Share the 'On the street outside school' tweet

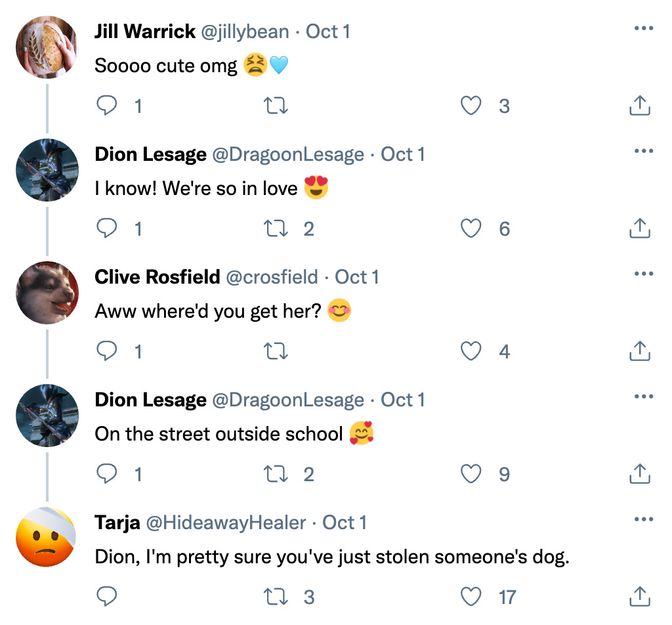[639, 474]
